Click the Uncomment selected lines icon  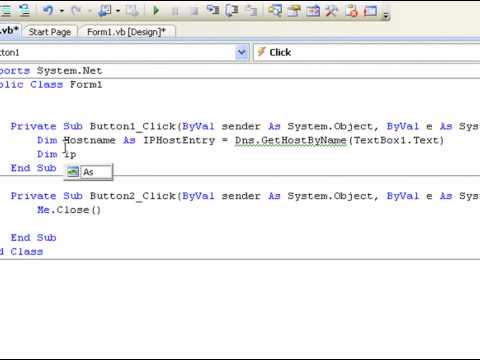tap(25, 11)
